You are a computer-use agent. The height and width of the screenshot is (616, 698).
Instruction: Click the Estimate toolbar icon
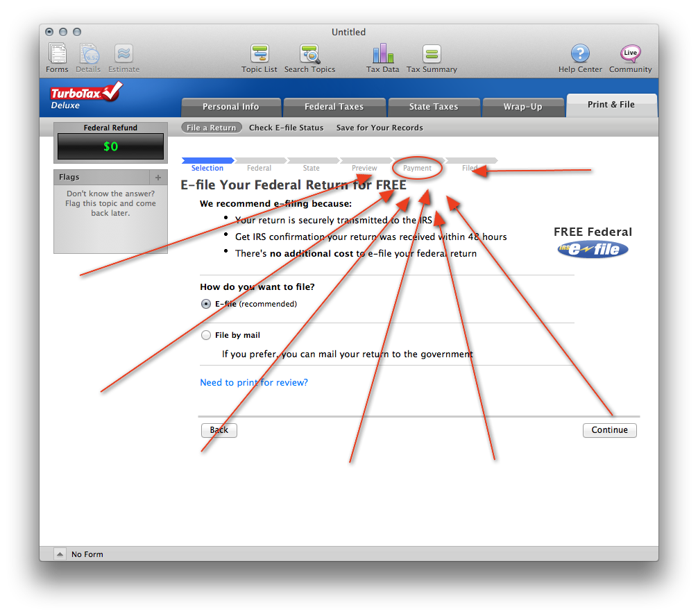click(x=124, y=58)
